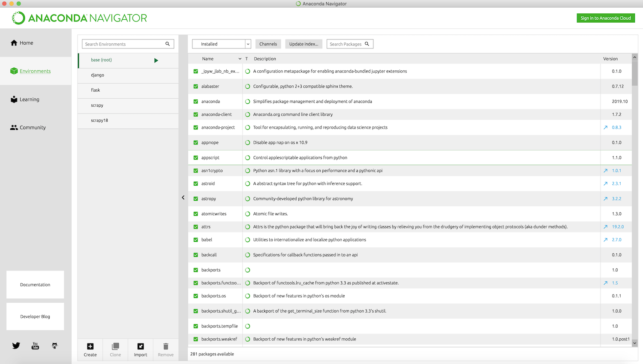Open the Twitter icon link
This screenshot has width=643, height=364.
click(x=16, y=346)
